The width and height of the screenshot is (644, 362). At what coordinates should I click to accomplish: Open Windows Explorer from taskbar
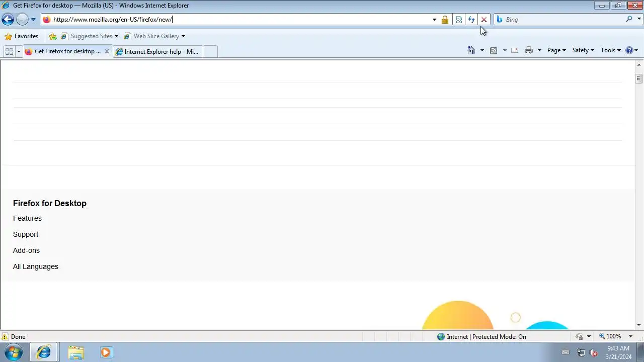coord(76,352)
